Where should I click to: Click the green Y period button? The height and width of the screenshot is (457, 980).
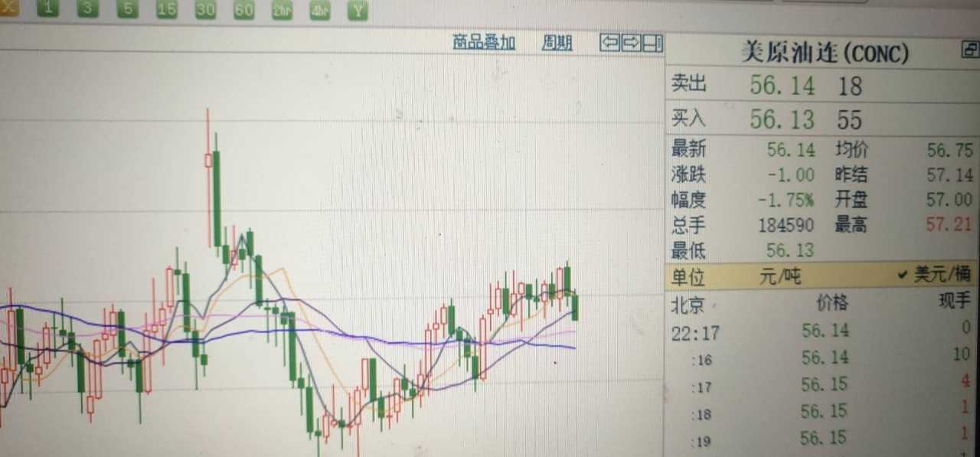point(358,11)
